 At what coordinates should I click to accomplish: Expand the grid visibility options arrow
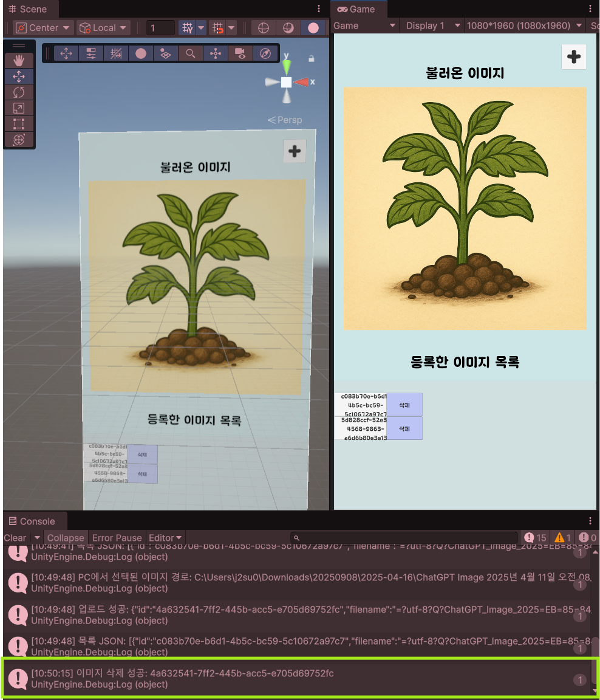pos(201,28)
